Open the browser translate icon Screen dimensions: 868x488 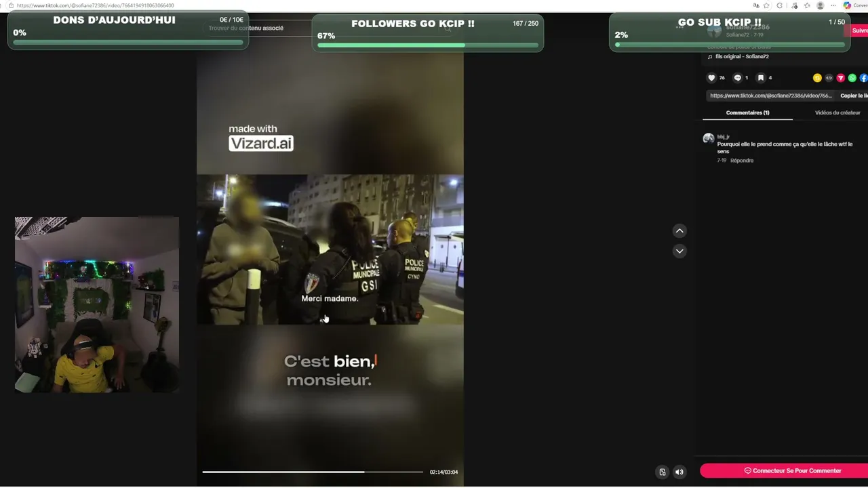756,5
